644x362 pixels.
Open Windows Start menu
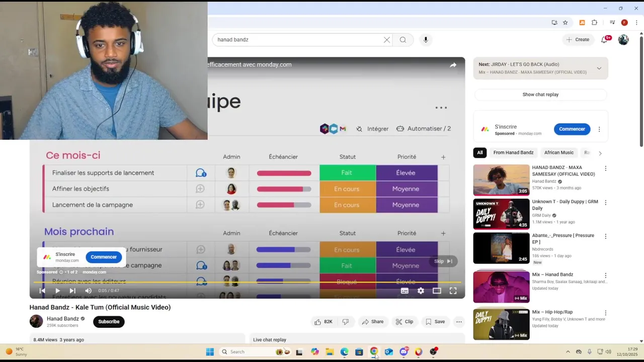pos(210,352)
